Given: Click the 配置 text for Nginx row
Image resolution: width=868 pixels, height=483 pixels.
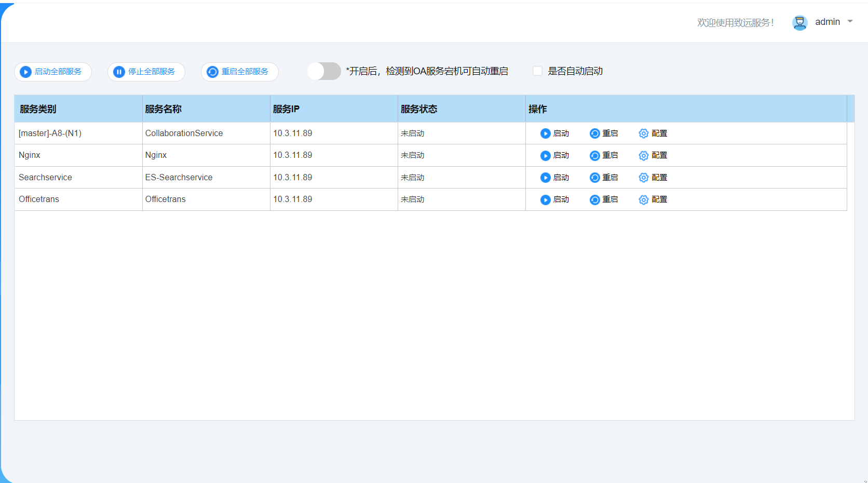Looking at the screenshot, I should [x=659, y=155].
